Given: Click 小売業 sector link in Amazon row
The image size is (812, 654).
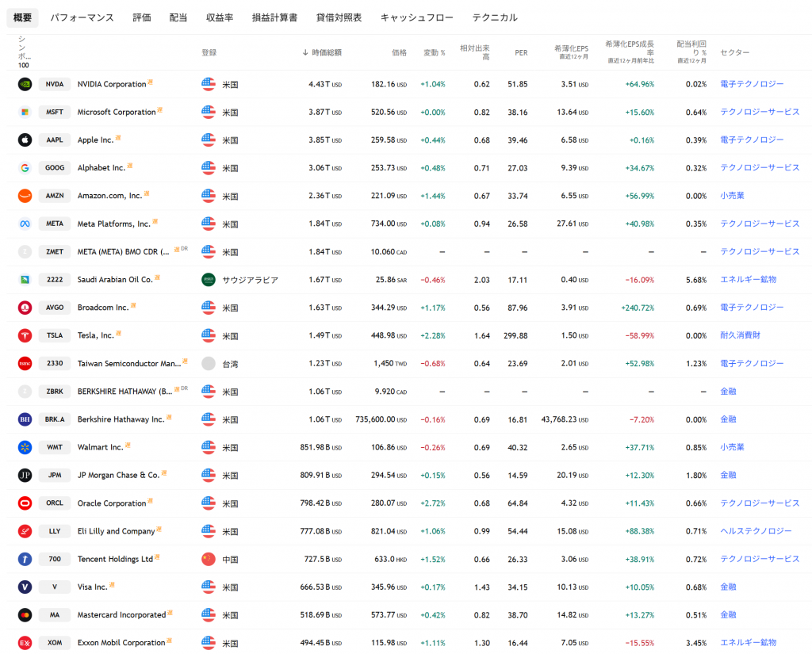Looking at the screenshot, I should click(x=732, y=196).
